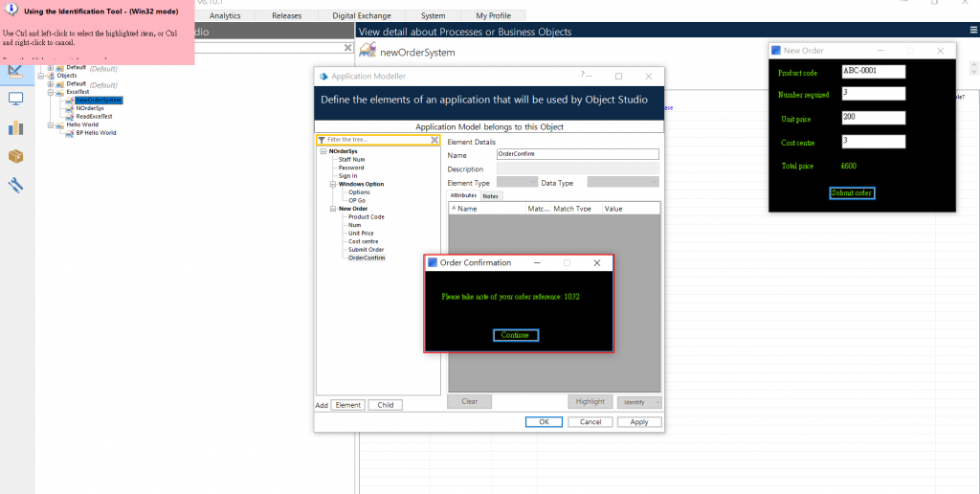Open the hamburger menu in detail header
The width and height of the screenshot is (980, 494).
pos(973,31)
